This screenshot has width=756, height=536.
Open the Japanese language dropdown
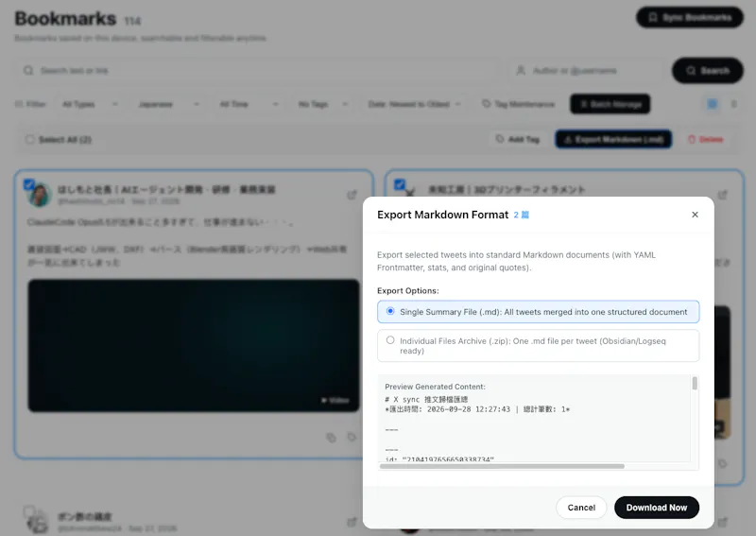[x=168, y=104]
